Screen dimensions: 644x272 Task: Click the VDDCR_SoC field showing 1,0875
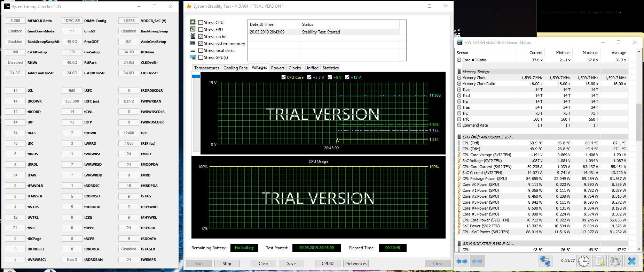click(x=129, y=21)
